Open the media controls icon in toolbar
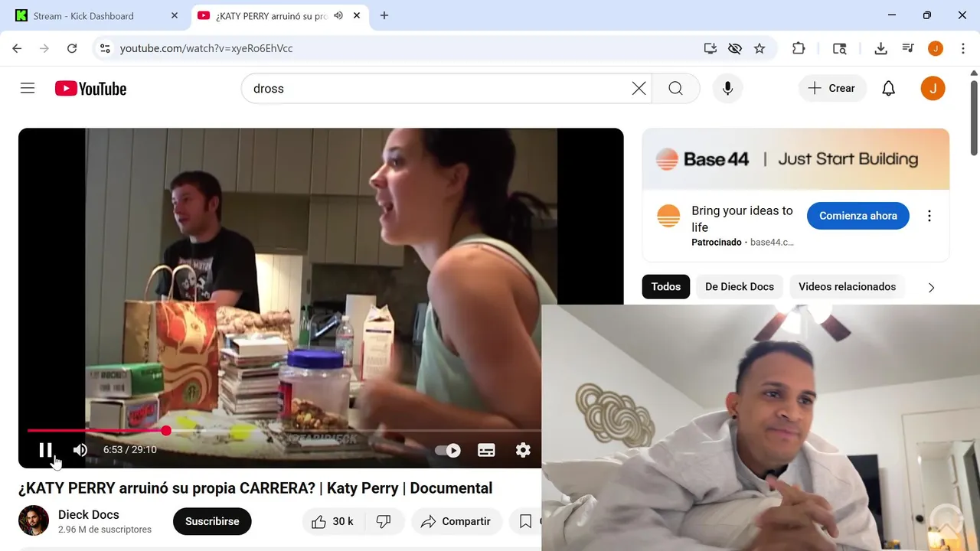The width and height of the screenshot is (980, 551). [x=908, y=48]
